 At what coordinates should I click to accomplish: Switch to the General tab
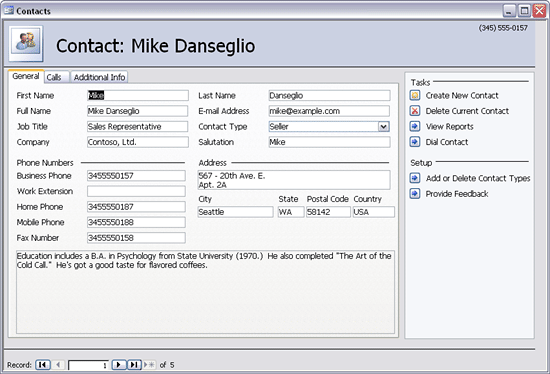[x=26, y=76]
